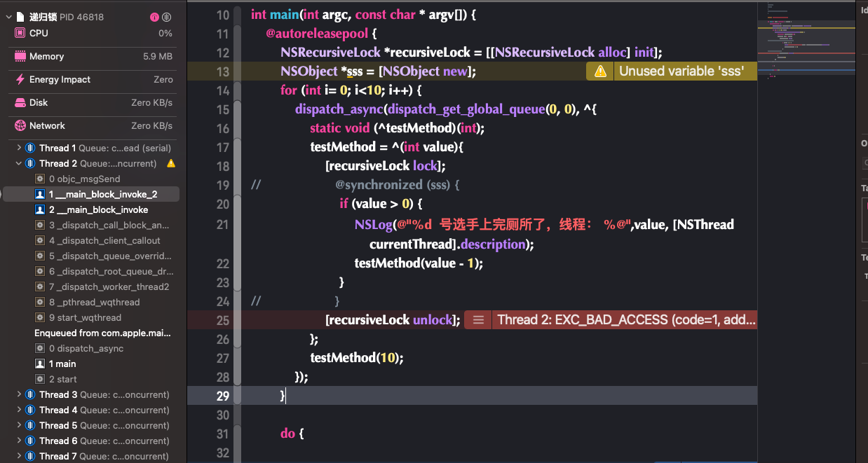The image size is (868, 463).
Task: Click the Enqueued from com.apple.mai... label
Action: coord(102,333)
